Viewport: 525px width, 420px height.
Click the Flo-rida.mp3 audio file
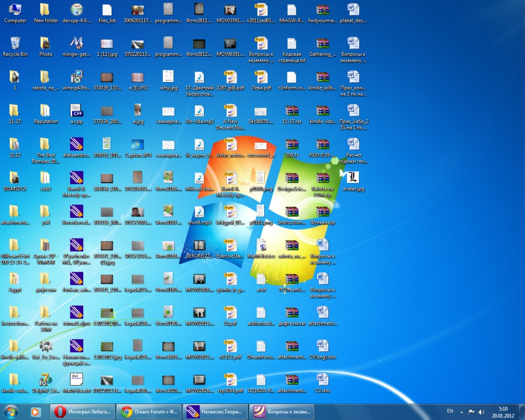200,114
